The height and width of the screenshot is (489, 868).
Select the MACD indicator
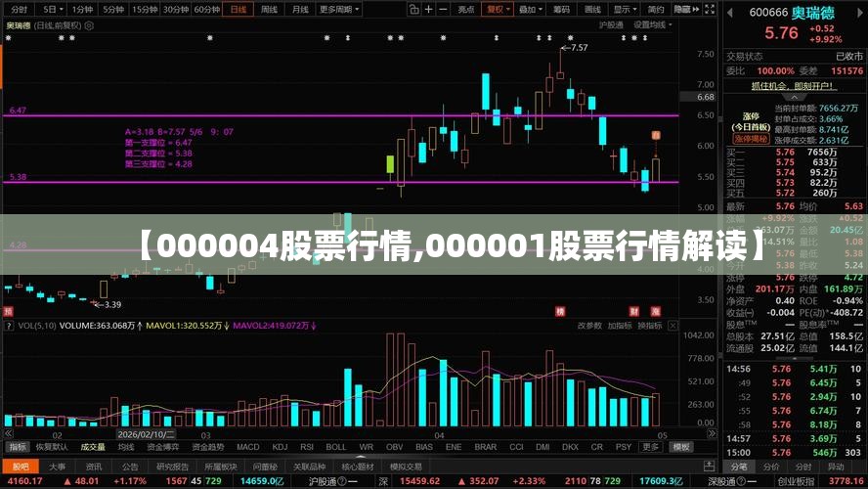pos(247,447)
